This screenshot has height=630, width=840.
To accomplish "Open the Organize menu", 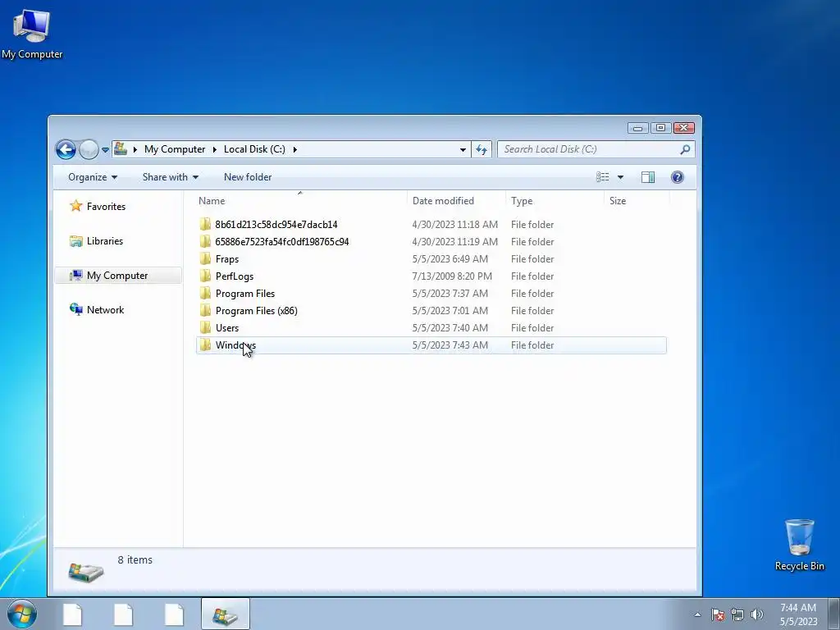I will click(x=92, y=177).
